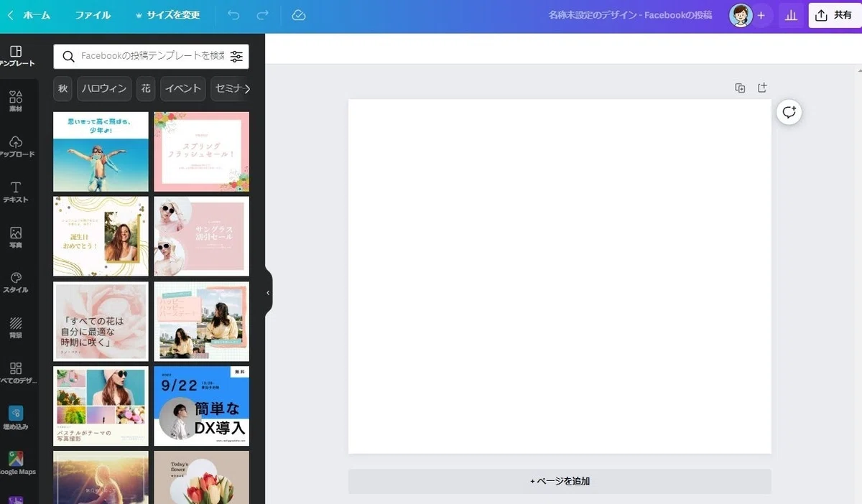Open the Google Maps app icon
The height and width of the screenshot is (504, 862).
16,464
